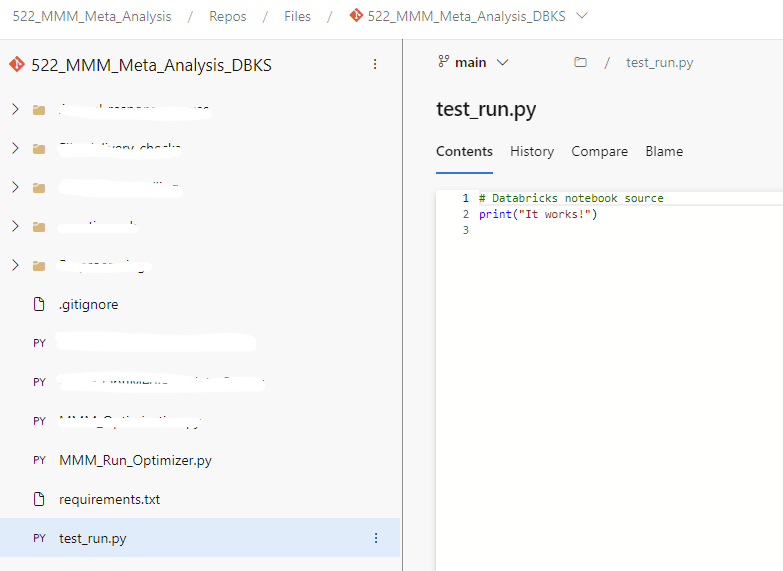Open more actions for test_run.py

tap(376, 538)
